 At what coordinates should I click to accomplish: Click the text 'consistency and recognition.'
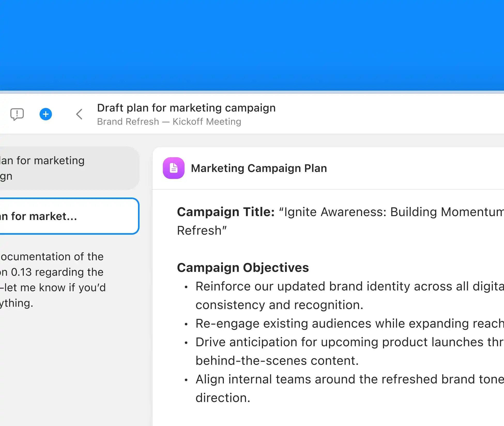click(279, 305)
